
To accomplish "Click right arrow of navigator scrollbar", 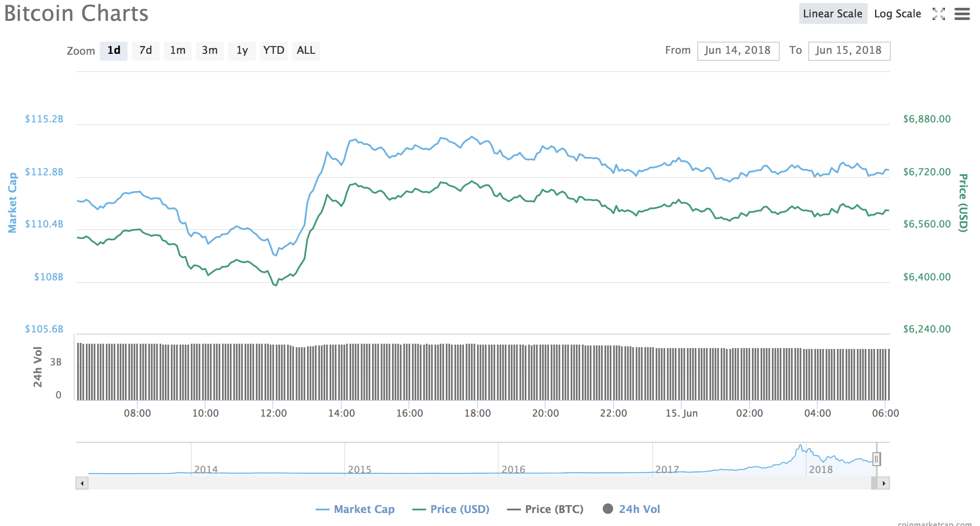I will [884, 483].
